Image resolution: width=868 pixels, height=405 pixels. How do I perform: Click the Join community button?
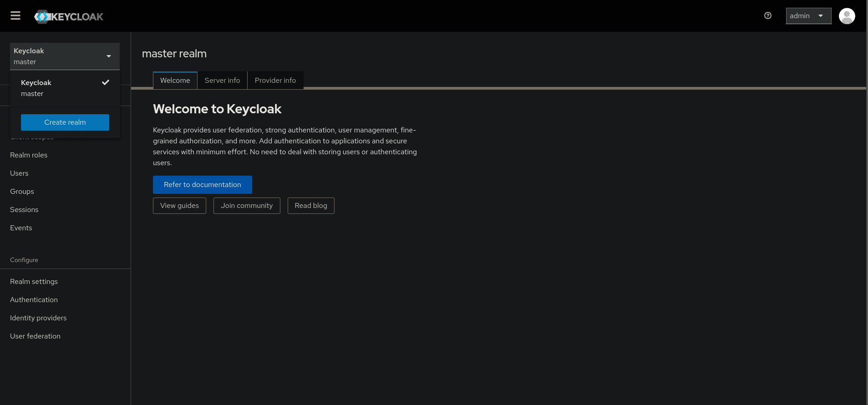(247, 206)
